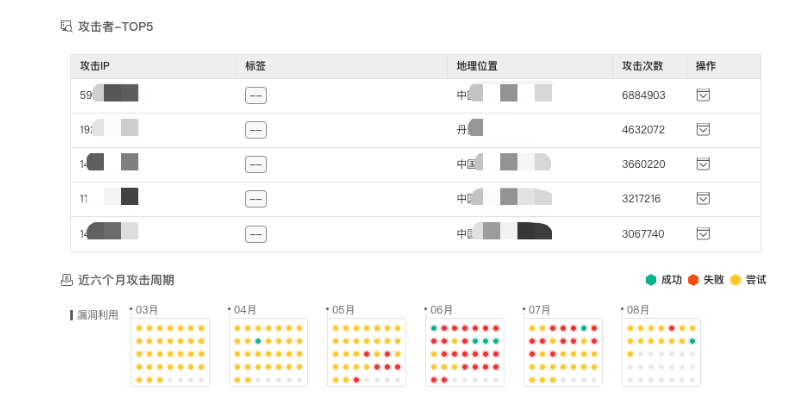Click the 攻击IP column header

pyautogui.click(x=95, y=66)
